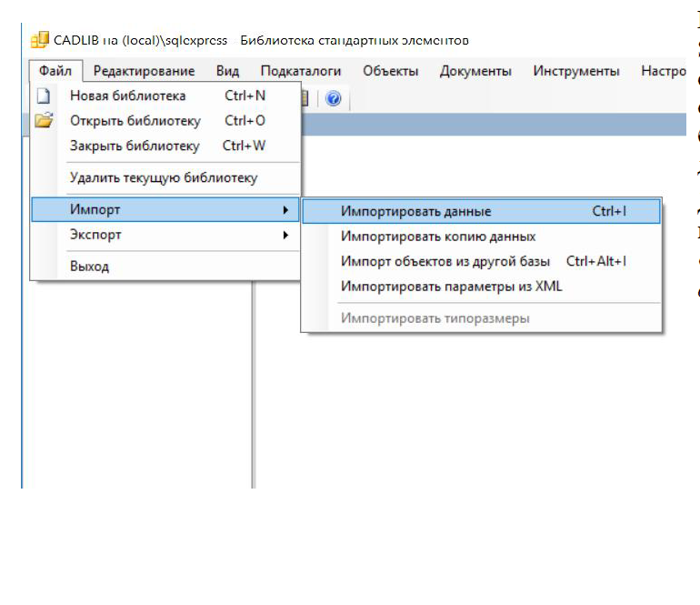The image size is (700, 605).
Task: Click the blue Help question mark icon
Action: [334, 98]
